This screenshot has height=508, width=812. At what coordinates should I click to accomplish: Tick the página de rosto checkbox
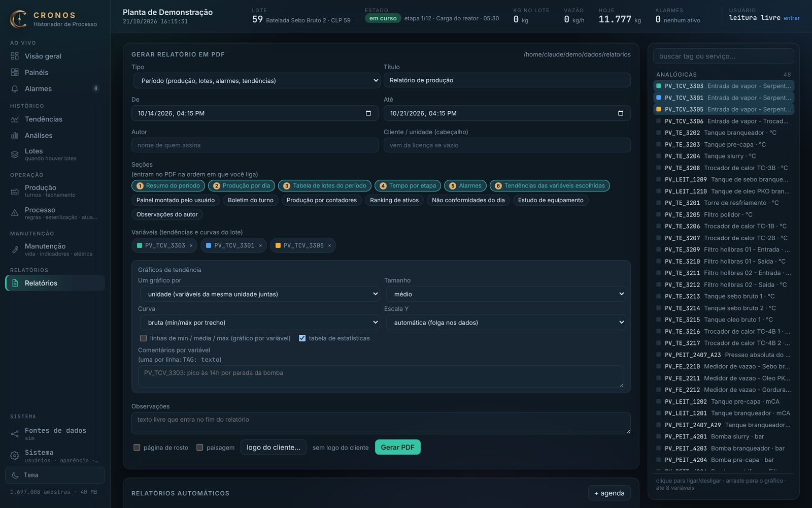click(137, 448)
